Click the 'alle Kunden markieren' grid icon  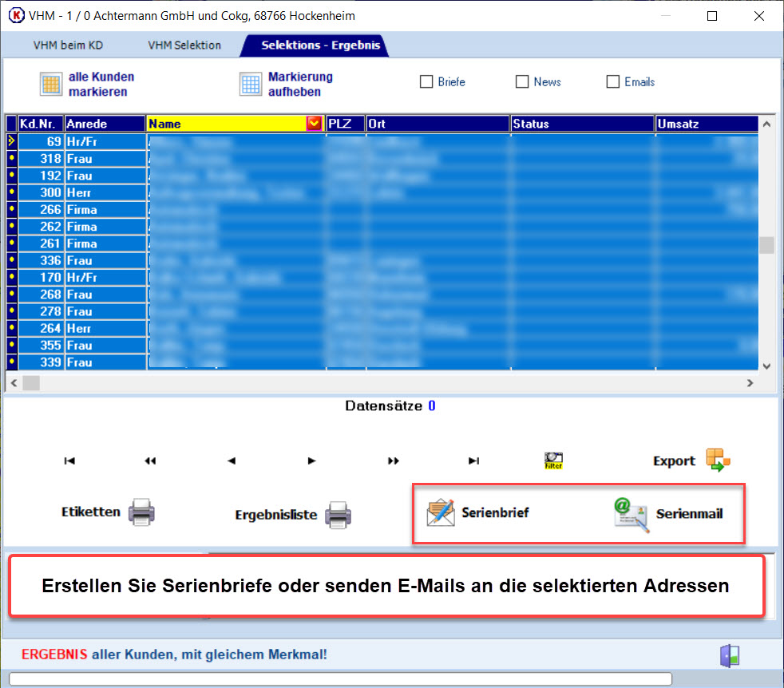pyautogui.click(x=51, y=85)
